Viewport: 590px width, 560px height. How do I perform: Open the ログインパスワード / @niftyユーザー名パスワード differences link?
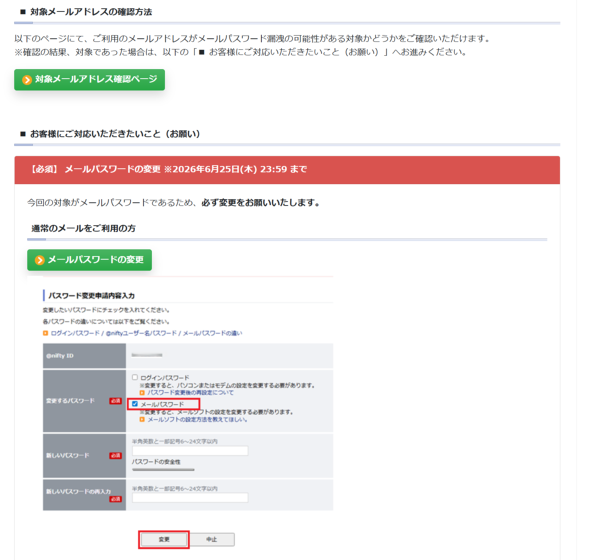tap(146, 333)
